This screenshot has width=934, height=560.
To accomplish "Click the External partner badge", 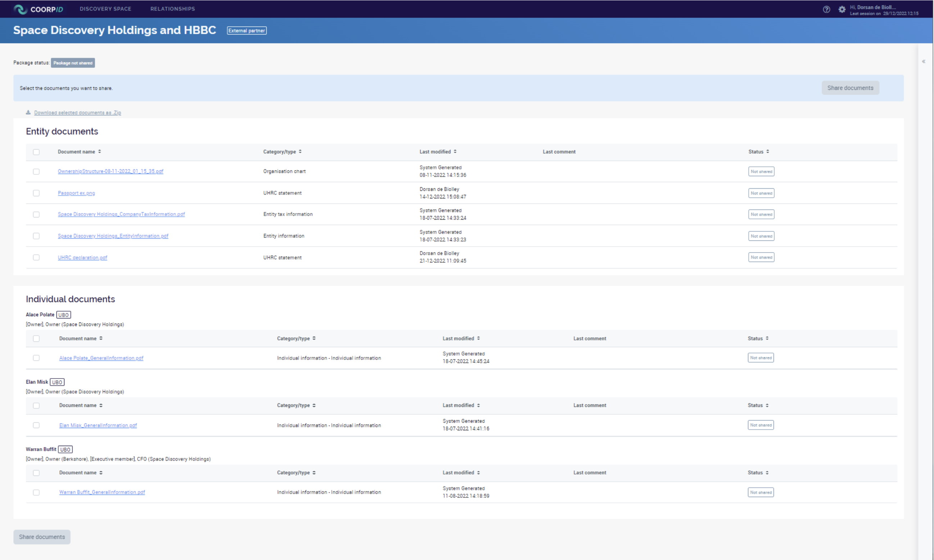I will 246,31.
